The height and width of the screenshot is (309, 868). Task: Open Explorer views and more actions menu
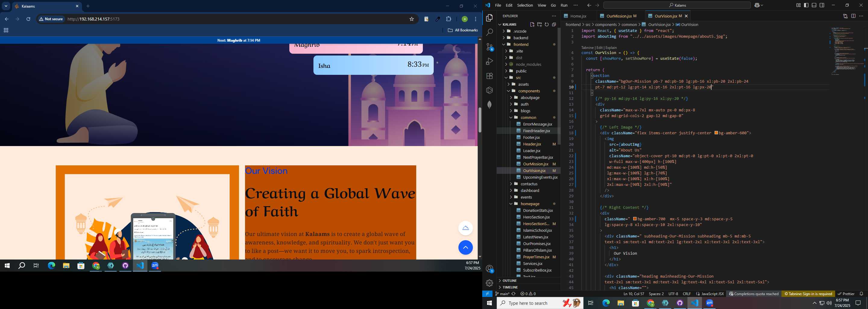pos(554,16)
